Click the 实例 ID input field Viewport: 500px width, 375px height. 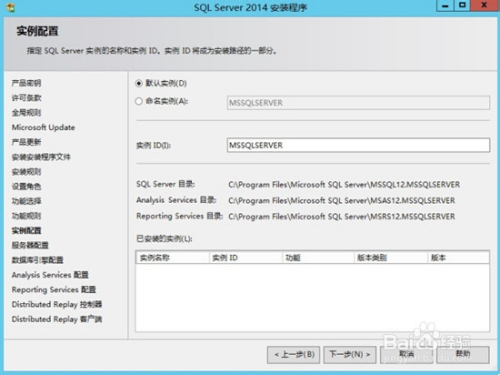point(358,145)
